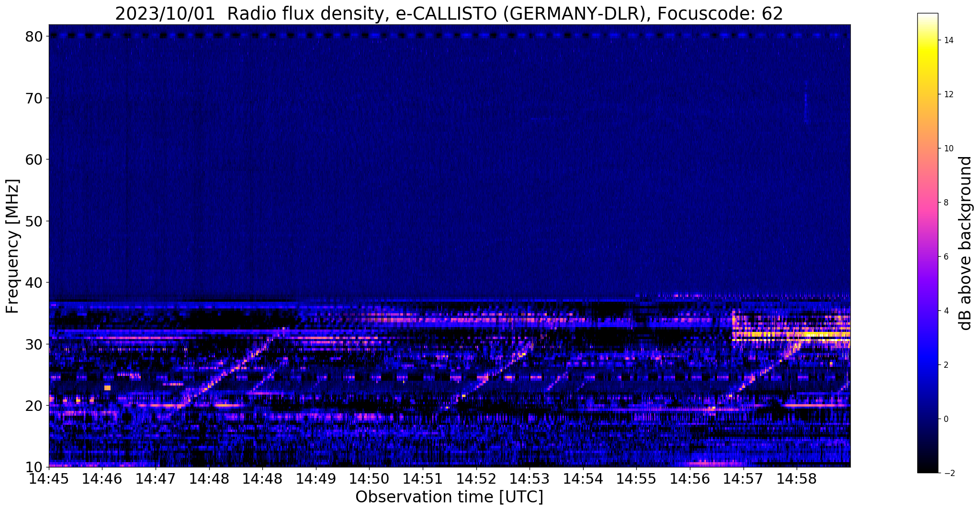The width and height of the screenshot is (980, 511).
Task: Click the 14:49 time tick label
Action: [x=316, y=479]
